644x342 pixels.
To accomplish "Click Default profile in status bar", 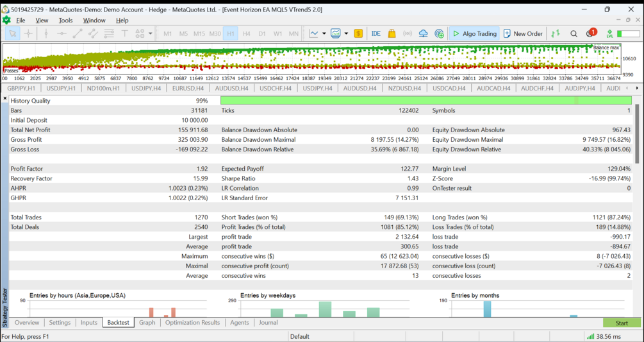I will click(300, 336).
